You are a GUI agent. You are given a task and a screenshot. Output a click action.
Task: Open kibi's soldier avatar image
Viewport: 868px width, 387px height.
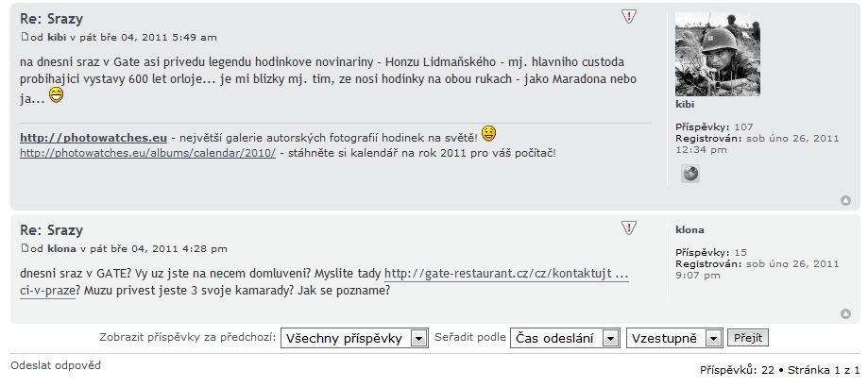[717, 55]
